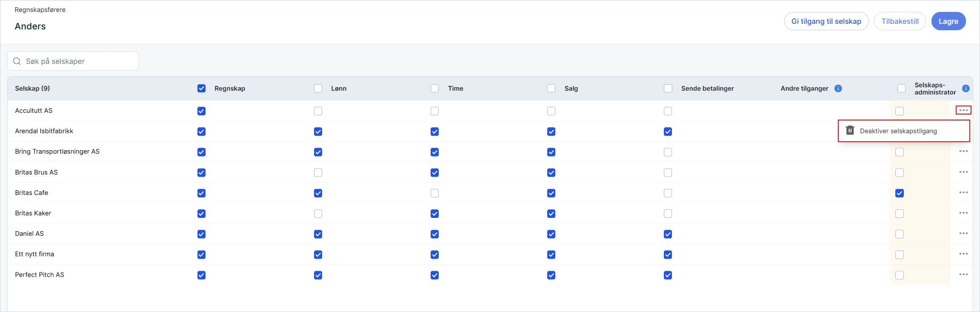Open three-dot menu for Britas Cafe
Viewport: 980px width, 312px height.
[963, 192]
